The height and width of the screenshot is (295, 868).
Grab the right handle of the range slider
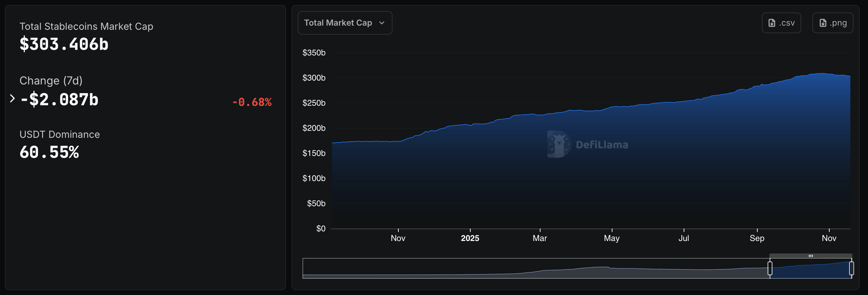click(851, 268)
